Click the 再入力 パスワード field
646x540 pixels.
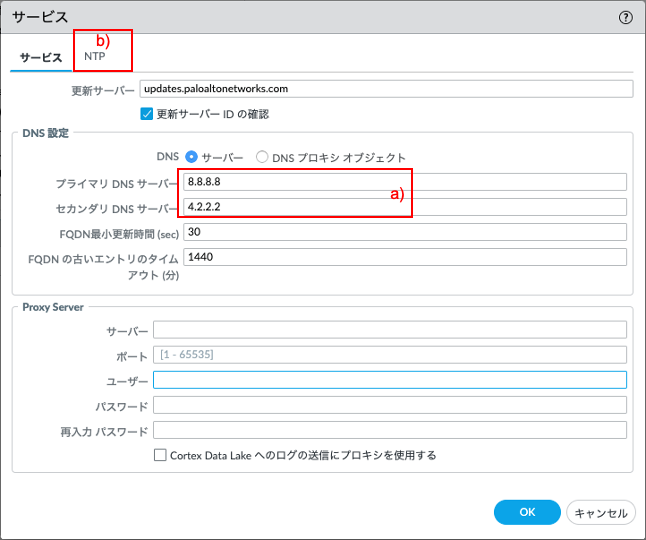[x=390, y=430]
